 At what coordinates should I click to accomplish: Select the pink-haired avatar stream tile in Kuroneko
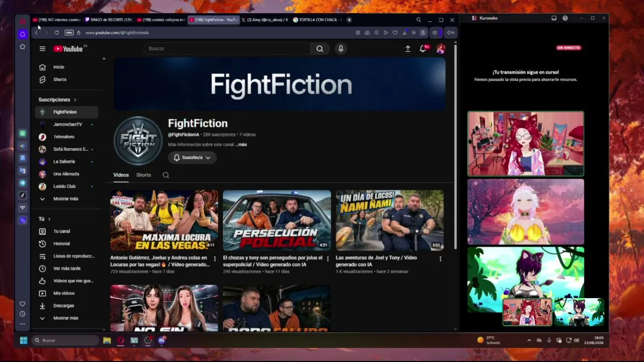coord(526,212)
